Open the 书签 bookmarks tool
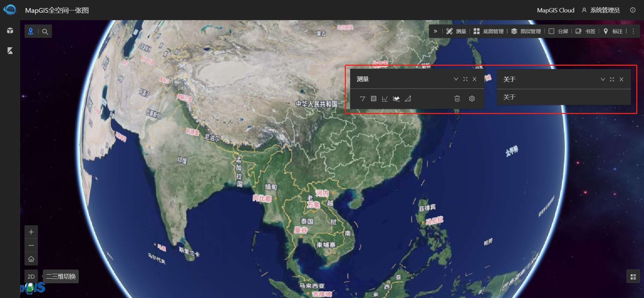This screenshot has width=644, height=298. [x=585, y=31]
